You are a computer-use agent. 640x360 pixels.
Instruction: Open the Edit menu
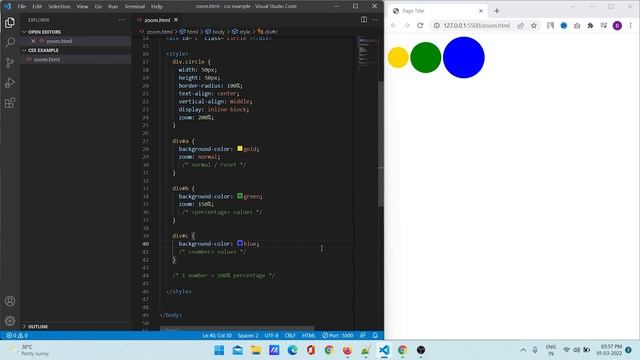37,6
